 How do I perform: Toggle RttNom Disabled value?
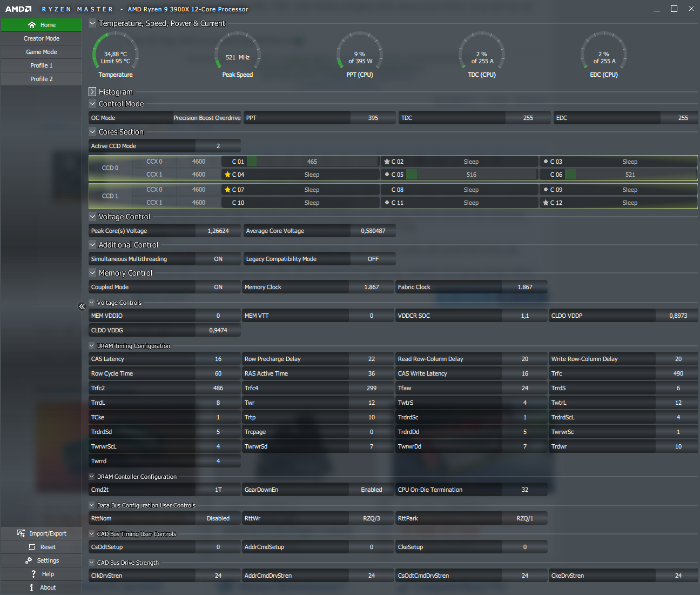[218, 518]
